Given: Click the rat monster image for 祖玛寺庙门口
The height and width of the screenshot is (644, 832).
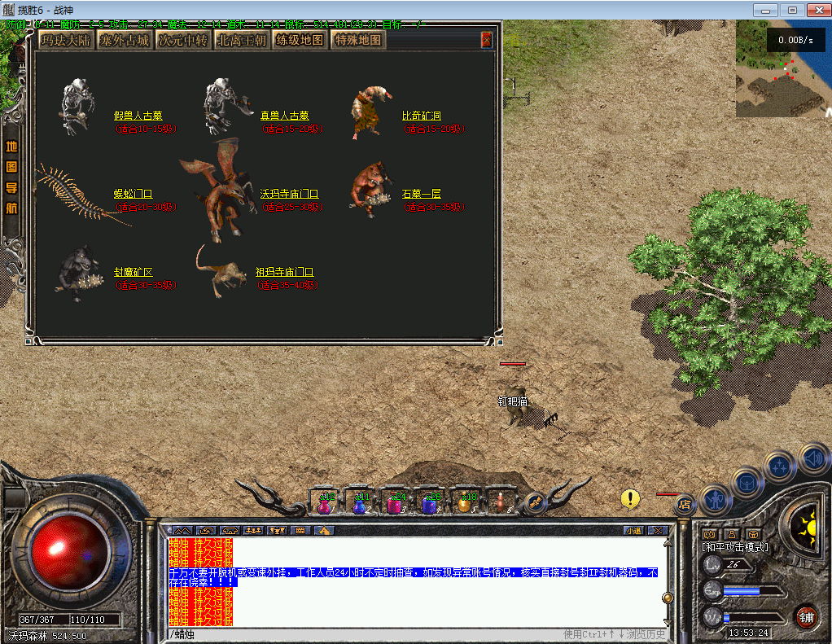Looking at the screenshot, I should [x=221, y=272].
